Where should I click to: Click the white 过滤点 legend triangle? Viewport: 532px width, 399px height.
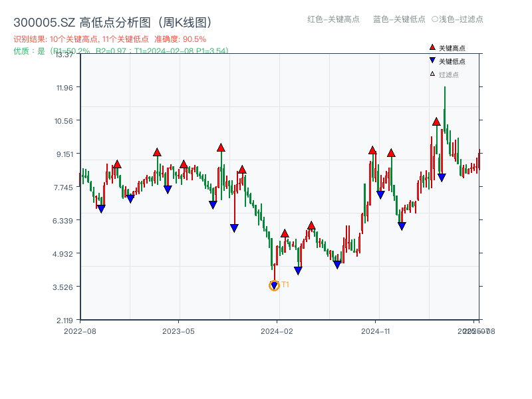point(432,74)
